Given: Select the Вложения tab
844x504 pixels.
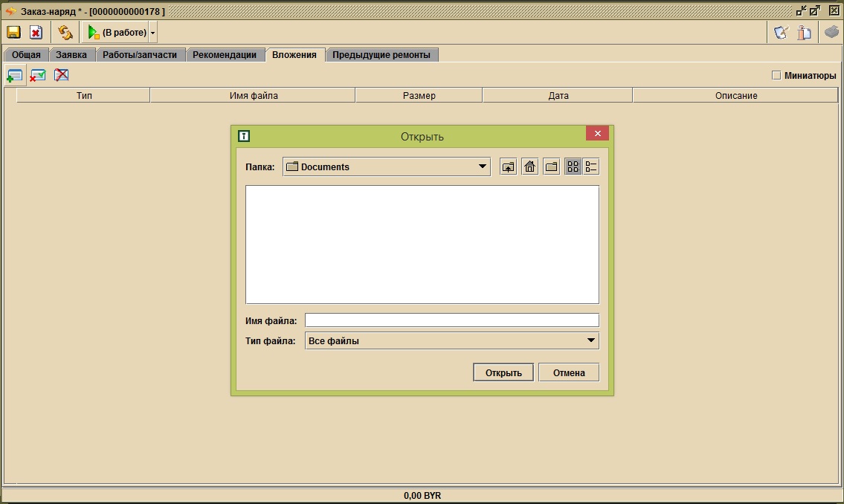Looking at the screenshot, I should click(x=294, y=55).
